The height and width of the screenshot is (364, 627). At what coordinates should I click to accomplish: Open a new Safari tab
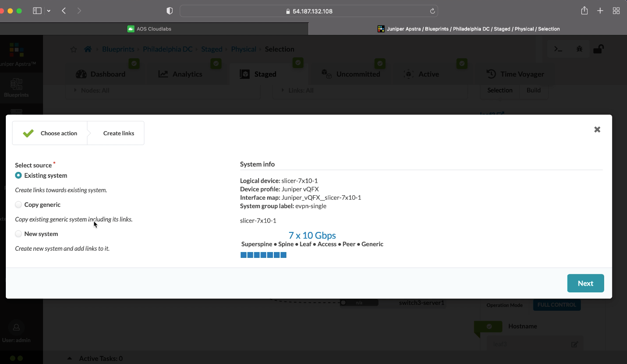pos(600,11)
